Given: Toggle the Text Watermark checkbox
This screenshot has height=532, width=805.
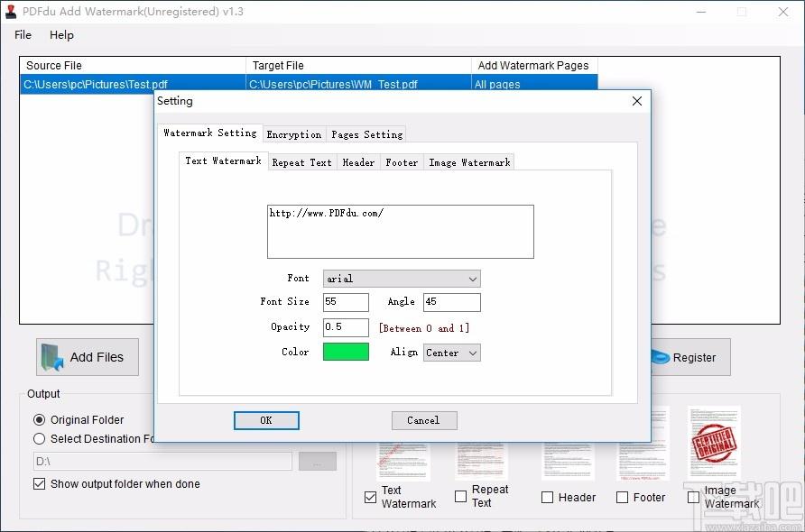Looking at the screenshot, I should pos(370,497).
